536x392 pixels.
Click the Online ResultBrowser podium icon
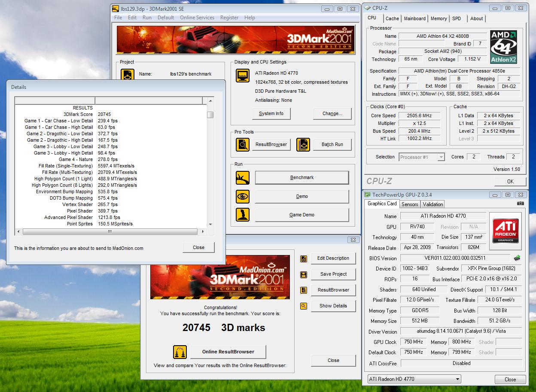180,352
